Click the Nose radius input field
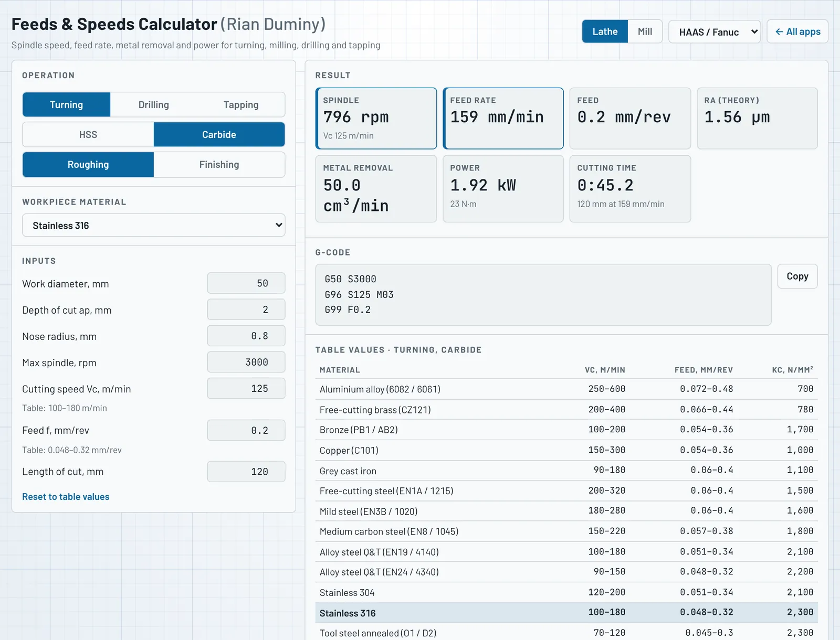The image size is (840, 640). pyautogui.click(x=246, y=336)
